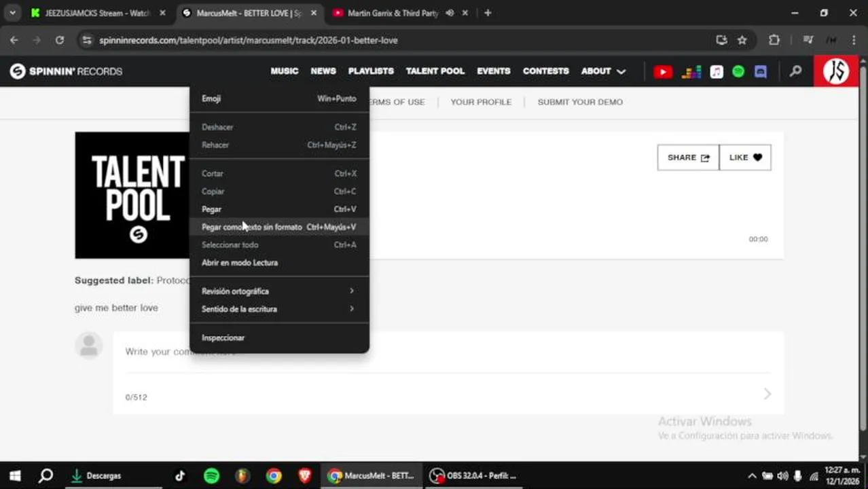
Task: Open the NEWS navigation link
Action: coord(323,71)
